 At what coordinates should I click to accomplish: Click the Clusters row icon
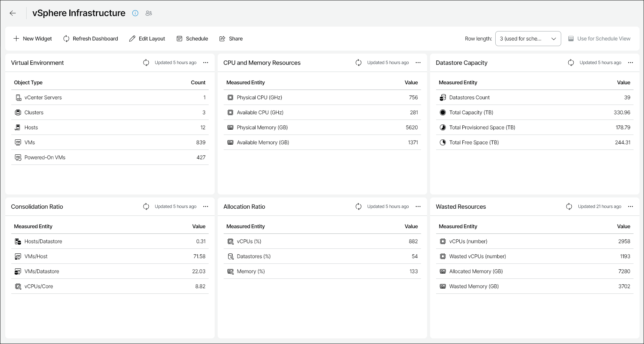(x=18, y=112)
